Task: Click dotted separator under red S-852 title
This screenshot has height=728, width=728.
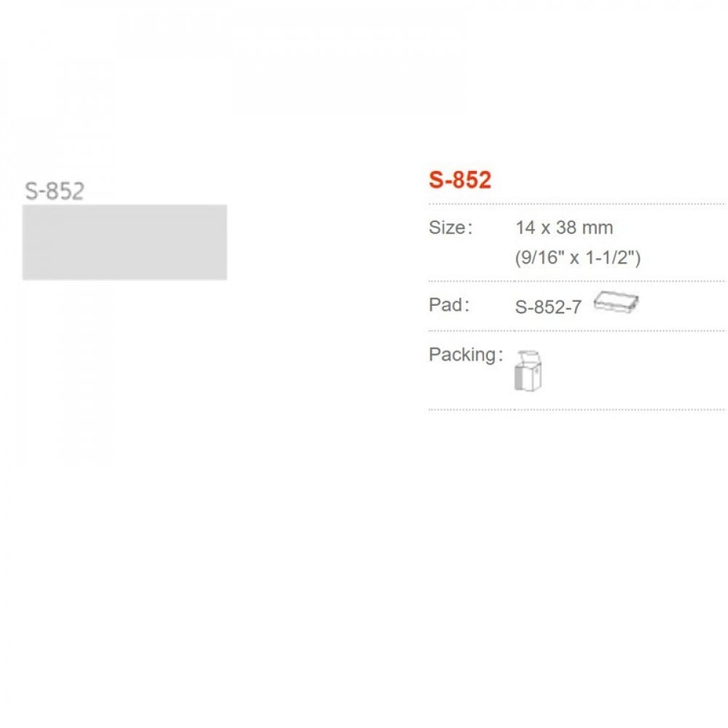Action: 577,203
